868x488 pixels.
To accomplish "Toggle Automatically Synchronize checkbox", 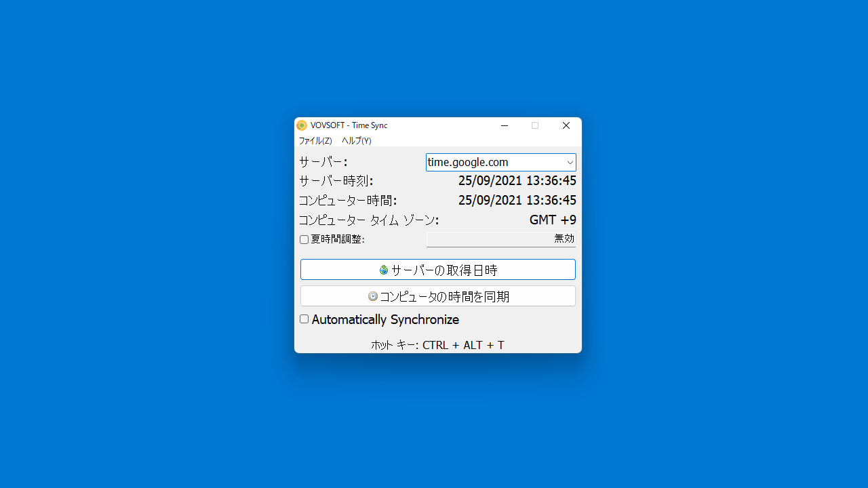I will [304, 319].
